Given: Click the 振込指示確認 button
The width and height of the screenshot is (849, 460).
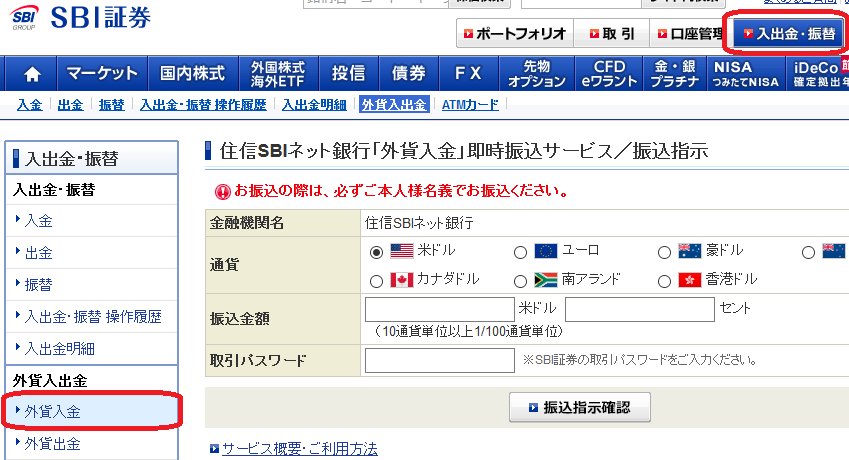Looking at the screenshot, I should (x=580, y=408).
